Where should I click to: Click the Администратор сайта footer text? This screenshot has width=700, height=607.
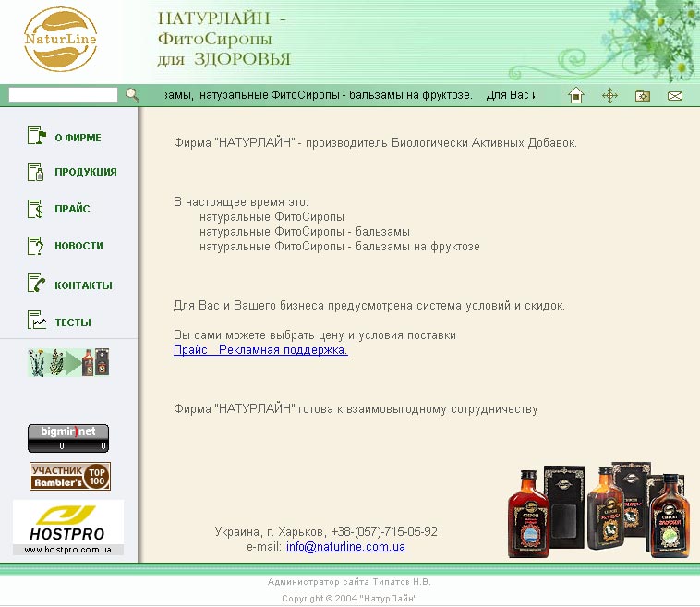click(x=349, y=581)
